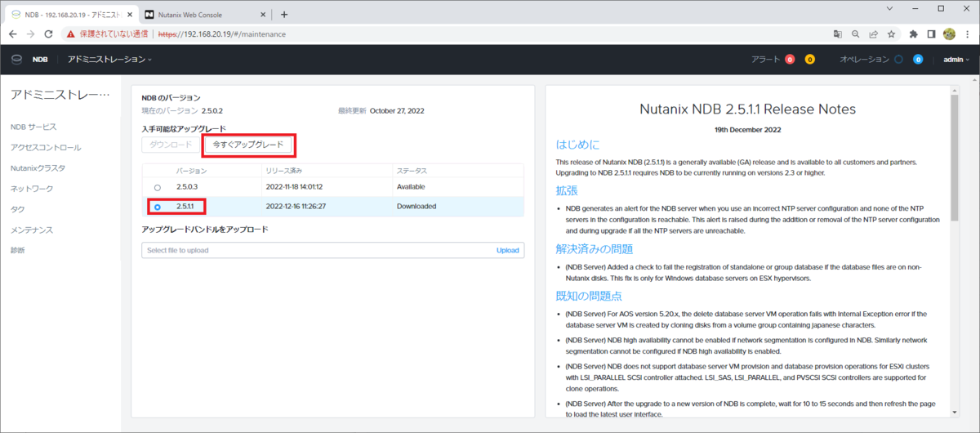Open Nutanixクラスタ in the sidebar
The height and width of the screenshot is (433, 980).
tap(38, 168)
